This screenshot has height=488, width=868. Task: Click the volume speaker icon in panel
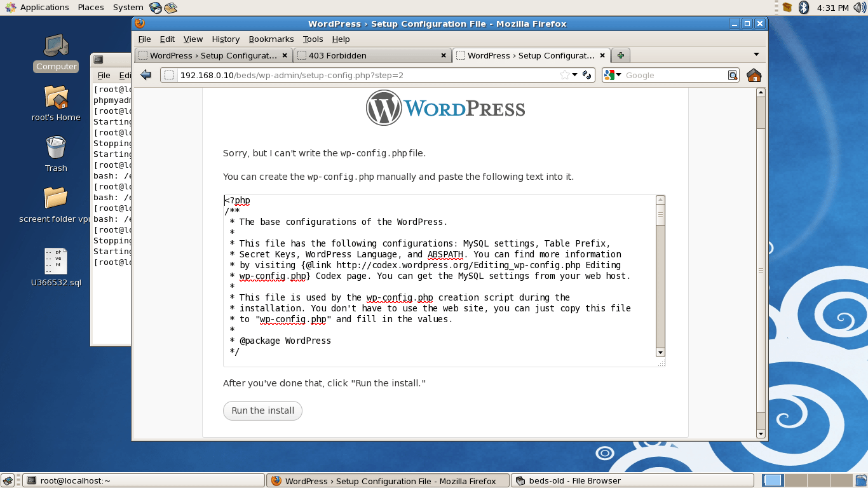point(859,8)
